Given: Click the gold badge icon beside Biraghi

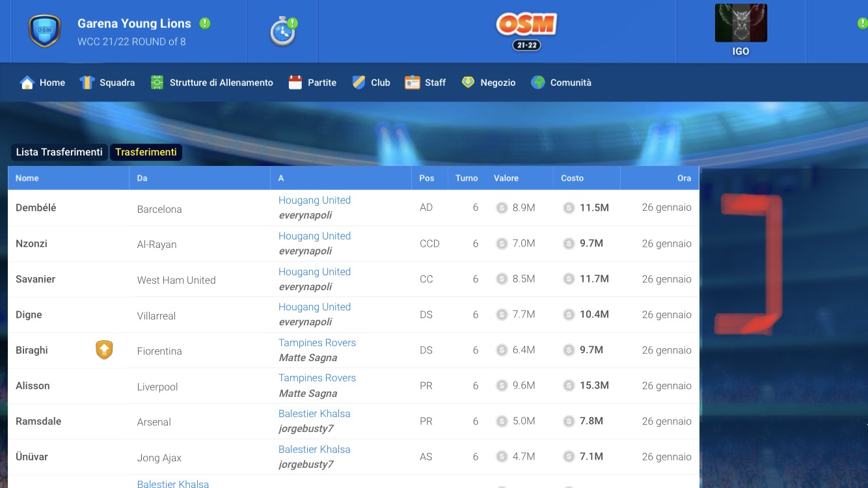Looking at the screenshot, I should 104,350.
